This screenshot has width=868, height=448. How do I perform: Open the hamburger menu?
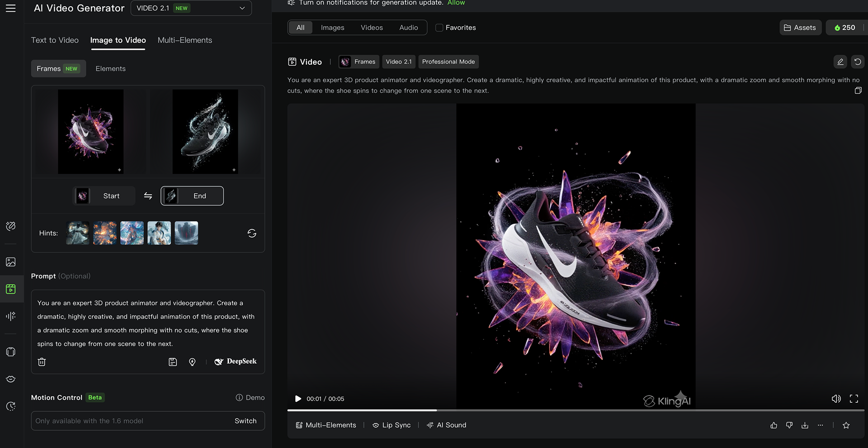(x=10, y=8)
